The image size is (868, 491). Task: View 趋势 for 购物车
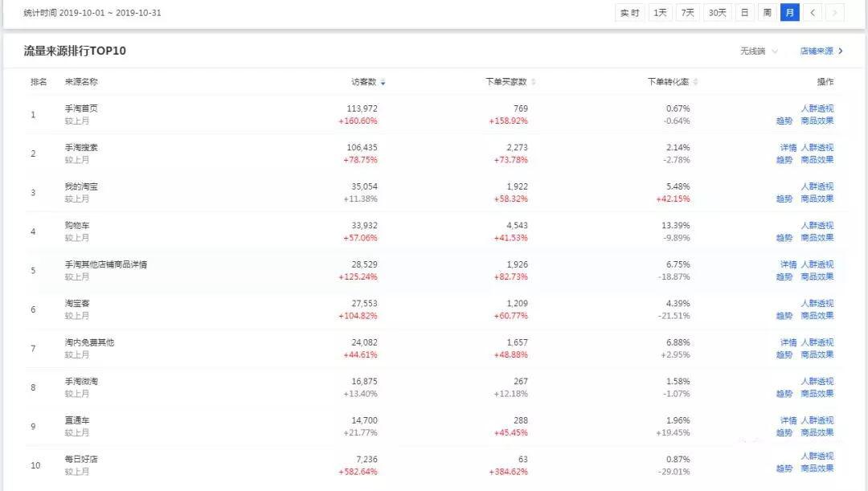784,238
